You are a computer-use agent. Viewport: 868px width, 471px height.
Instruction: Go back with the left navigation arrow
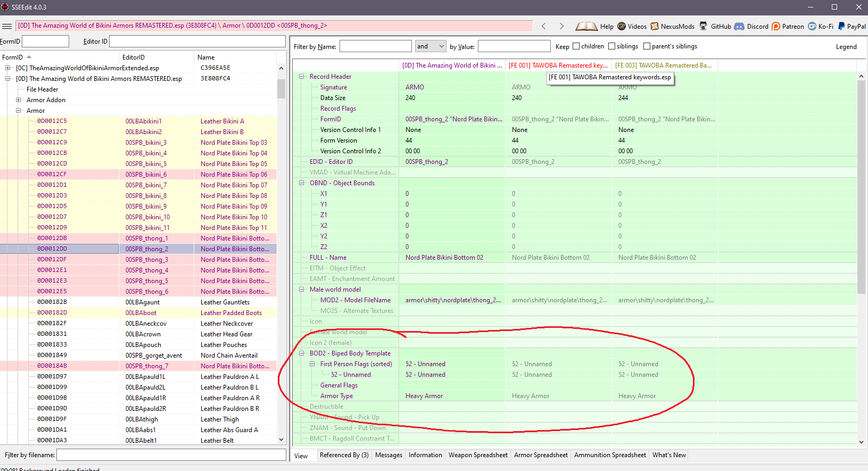543,26
